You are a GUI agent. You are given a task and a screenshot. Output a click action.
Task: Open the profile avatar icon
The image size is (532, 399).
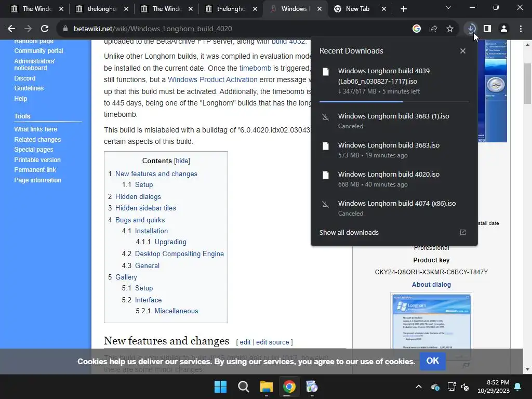[504, 29]
